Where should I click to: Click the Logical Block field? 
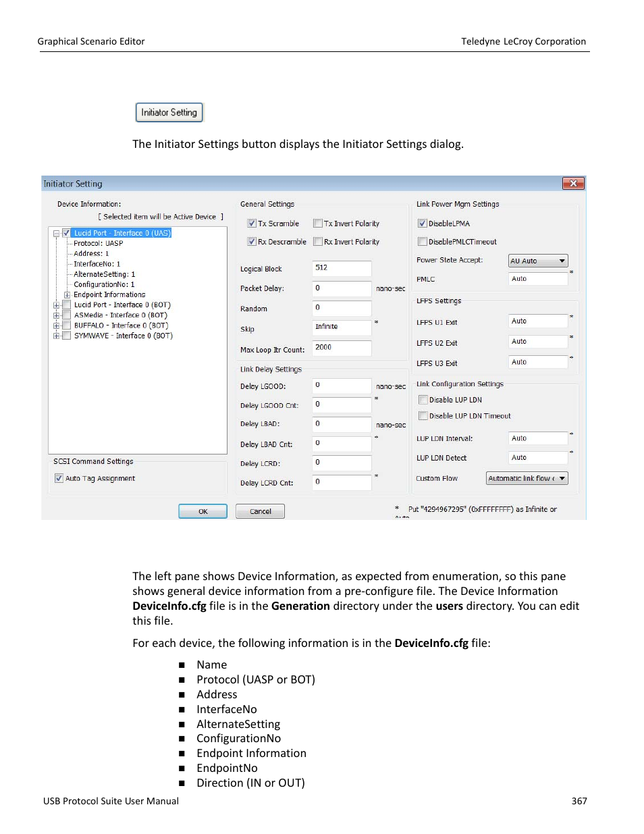(342, 268)
